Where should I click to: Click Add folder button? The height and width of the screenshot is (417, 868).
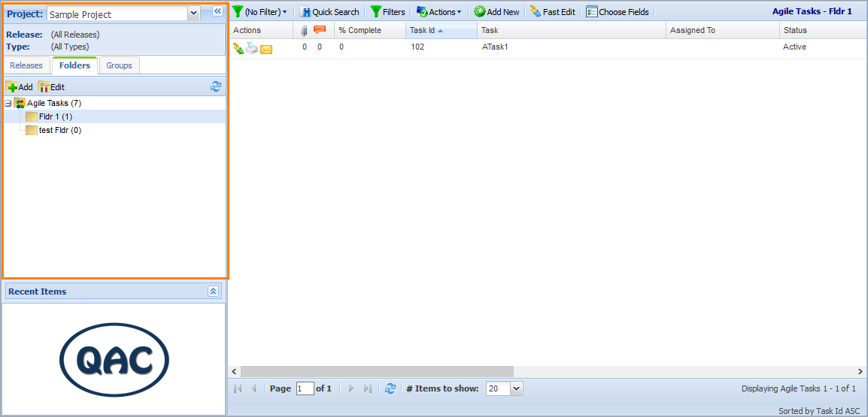[20, 87]
